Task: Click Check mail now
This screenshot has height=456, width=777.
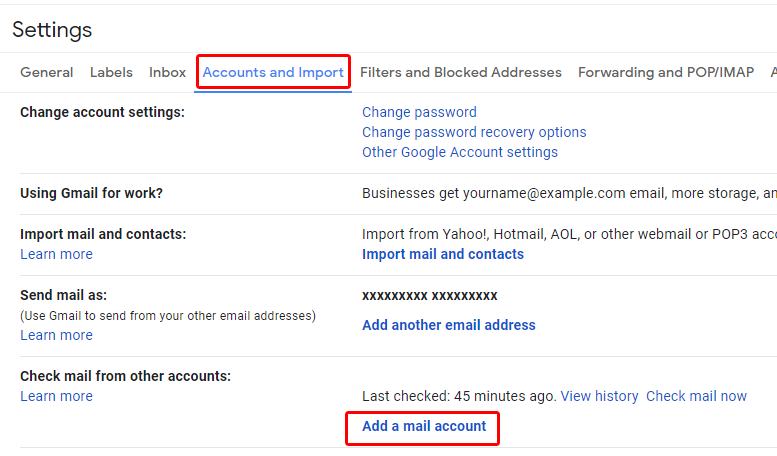Action: click(x=696, y=396)
